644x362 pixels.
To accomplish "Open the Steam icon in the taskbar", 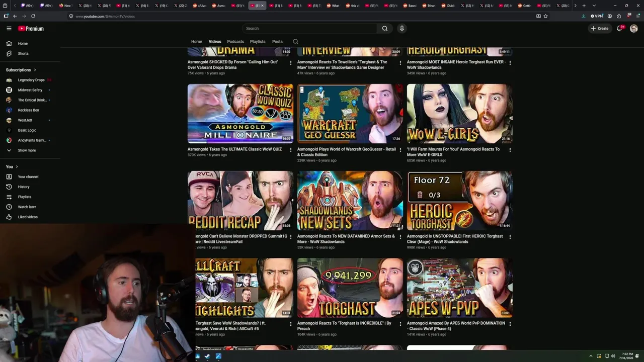I will click(207, 356).
